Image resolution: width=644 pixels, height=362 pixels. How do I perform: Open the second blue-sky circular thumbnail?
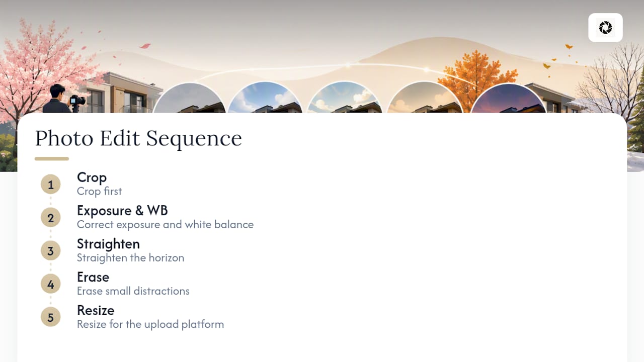click(x=265, y=98)
